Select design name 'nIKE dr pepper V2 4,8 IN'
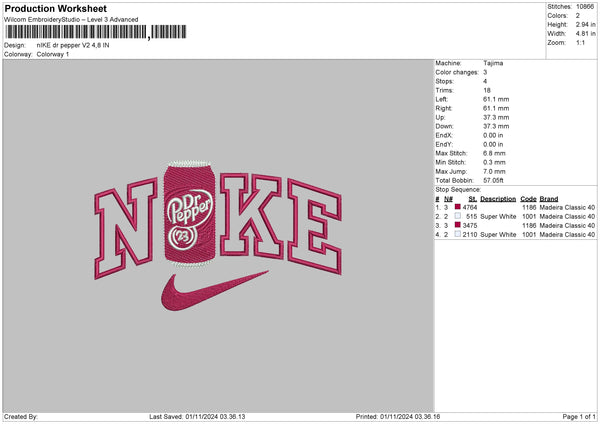Screen dimensions: 600x424 73,45
